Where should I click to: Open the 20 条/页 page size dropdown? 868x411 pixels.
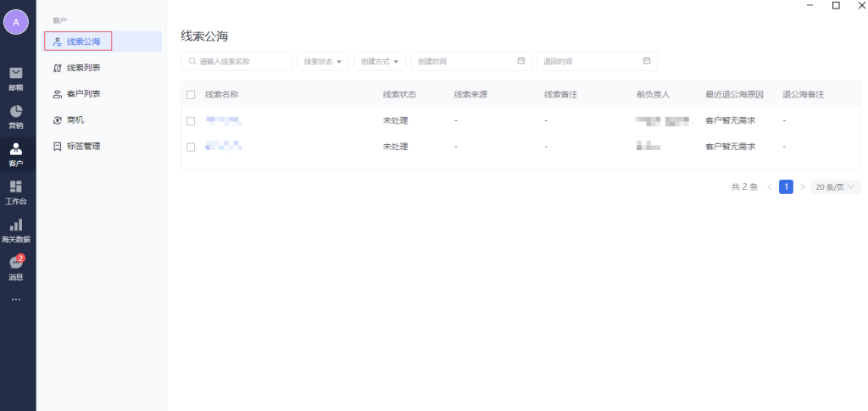(835, 186)
